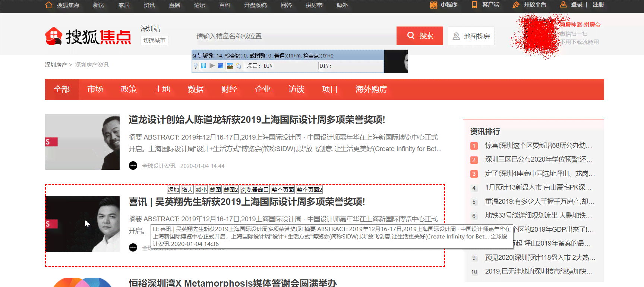
Task: Open the 道龙设计创始人陈道龙 article headline
Action: [257, 120]
